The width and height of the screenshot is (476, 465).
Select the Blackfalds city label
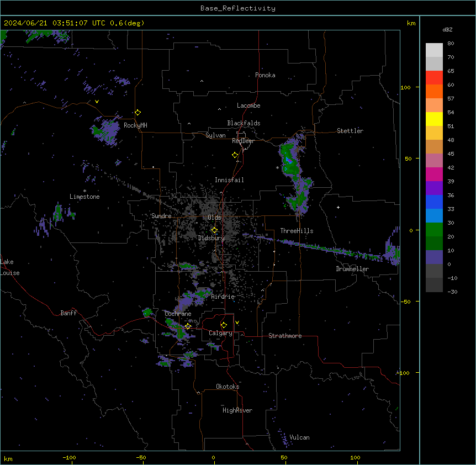tap(244, 123)
